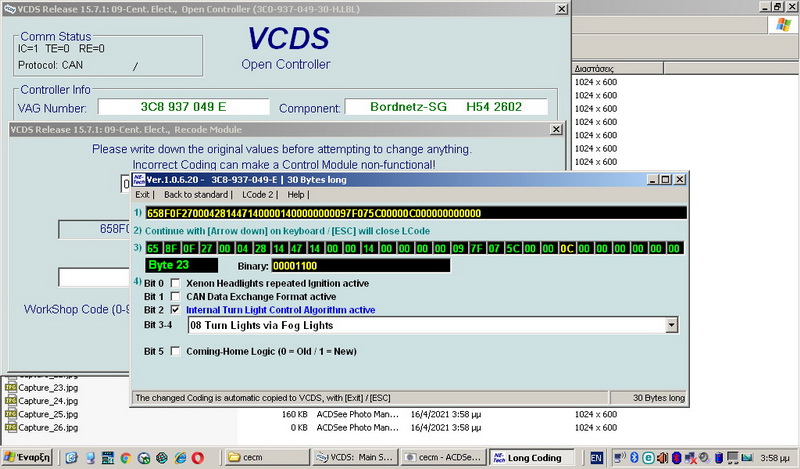Click the tray clock showing 3:58 μμ
The image size is (800, 469).
[x=774, y=458]
